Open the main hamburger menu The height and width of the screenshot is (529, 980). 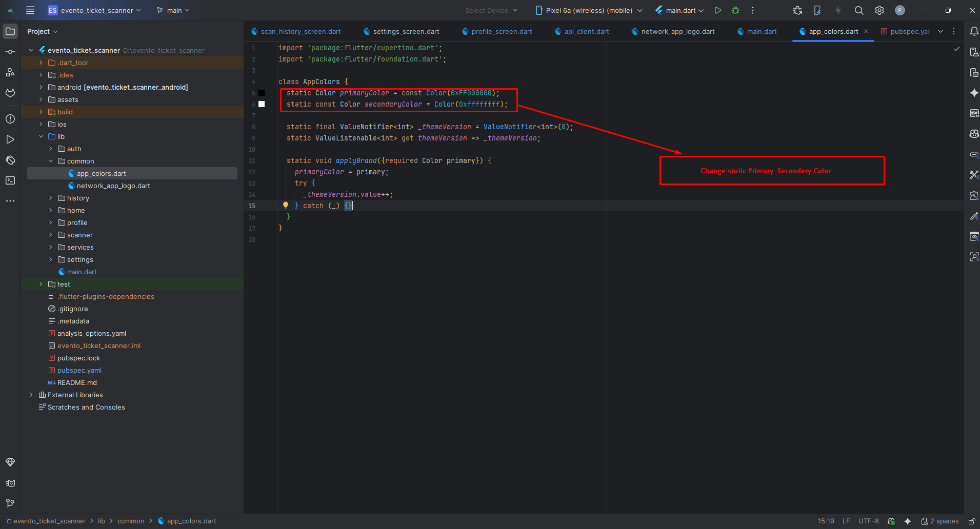tap(30, 10)
